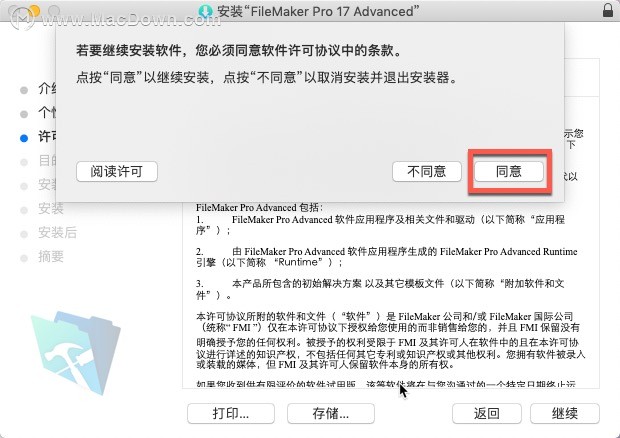Screen dimensions: 620x438
Task: Click the line "FileMaker Pro Advanced 包括:"
Action: click(259, 208)
